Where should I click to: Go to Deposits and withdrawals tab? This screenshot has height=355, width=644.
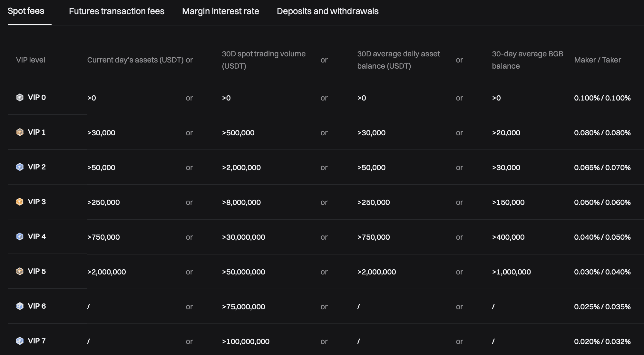point(327,11)
